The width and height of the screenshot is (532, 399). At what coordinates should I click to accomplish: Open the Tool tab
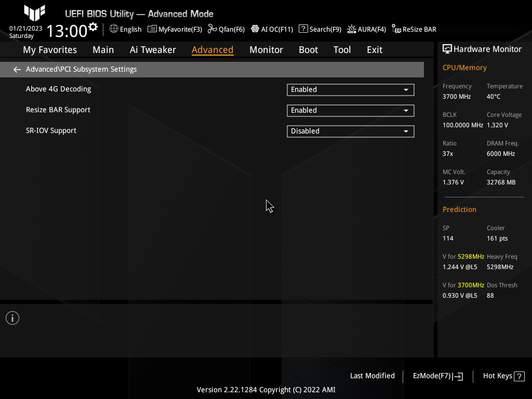click(x=342, y=50)
